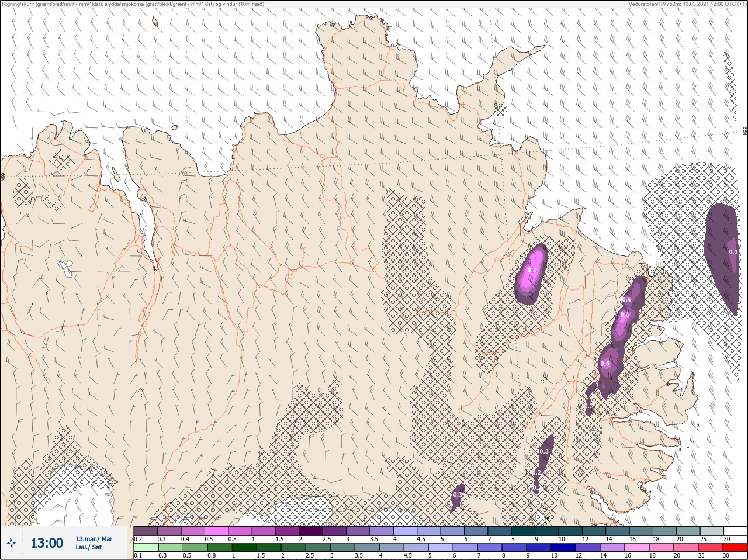Select upper legend swatch starting at 10
This screenshot has width=748, height=560.
[571, 531]
